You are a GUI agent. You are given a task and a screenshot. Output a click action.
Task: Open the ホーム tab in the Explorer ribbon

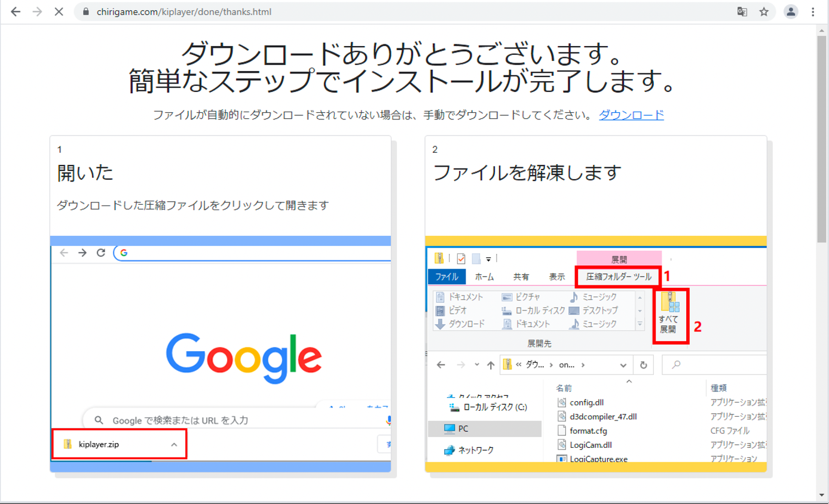pos(484,277)
